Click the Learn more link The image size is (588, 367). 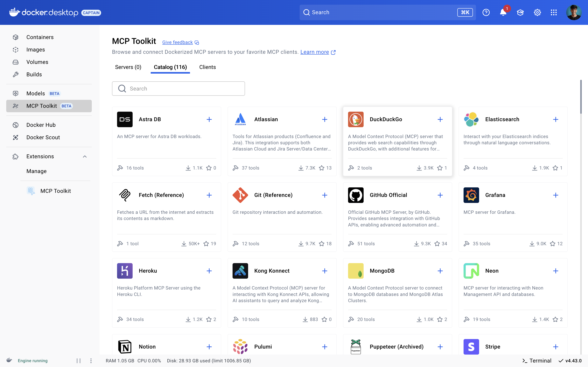[315, 52]
